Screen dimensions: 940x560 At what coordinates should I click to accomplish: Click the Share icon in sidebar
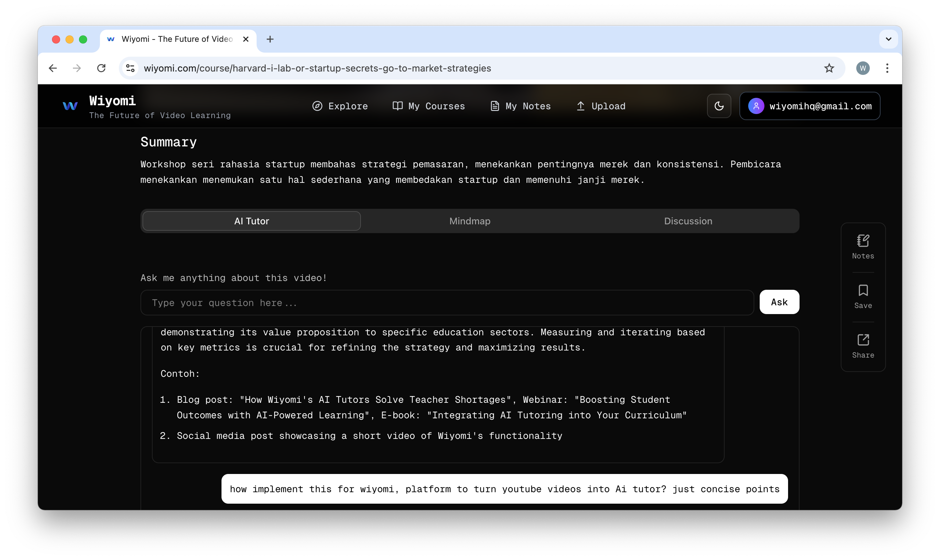pos(863,346)
